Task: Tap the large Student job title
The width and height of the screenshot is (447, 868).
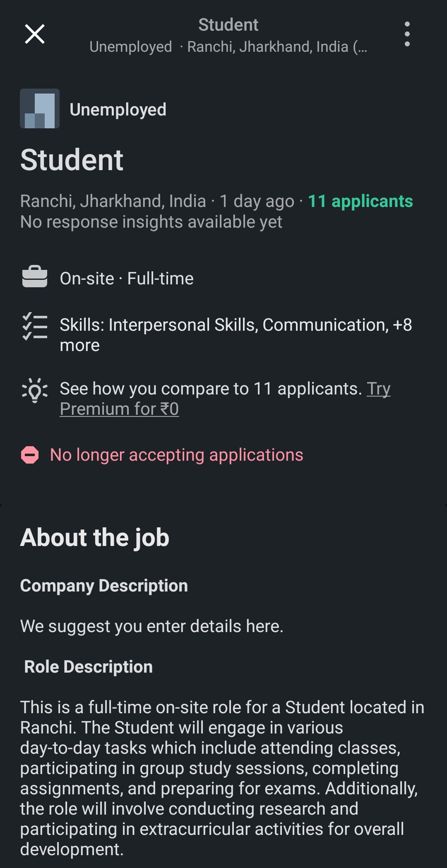Action: [72, 160]
